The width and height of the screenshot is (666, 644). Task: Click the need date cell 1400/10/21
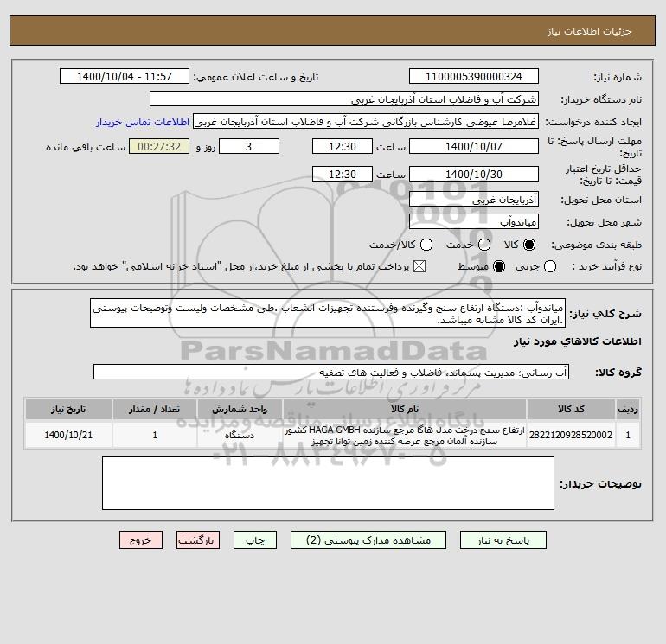[68, 435]
